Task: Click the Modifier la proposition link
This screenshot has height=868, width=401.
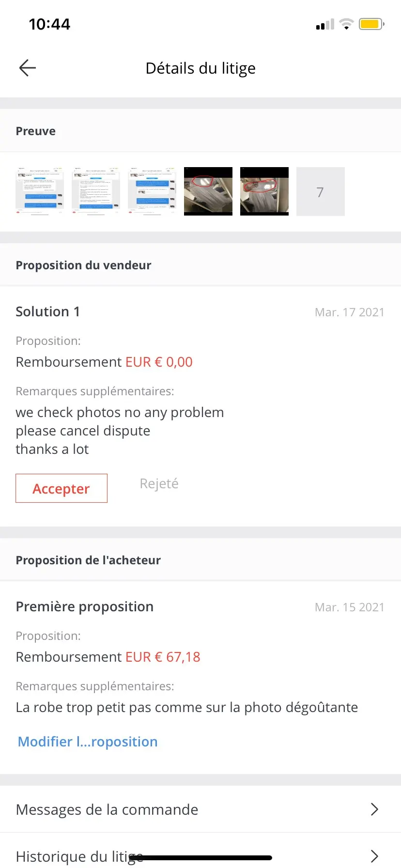Action: coord(88,742)
